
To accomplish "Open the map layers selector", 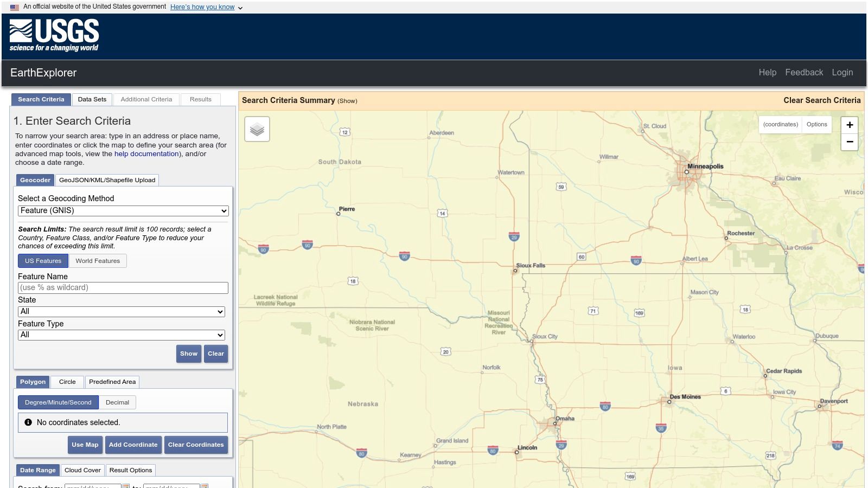I will click(x=257, y=129).
